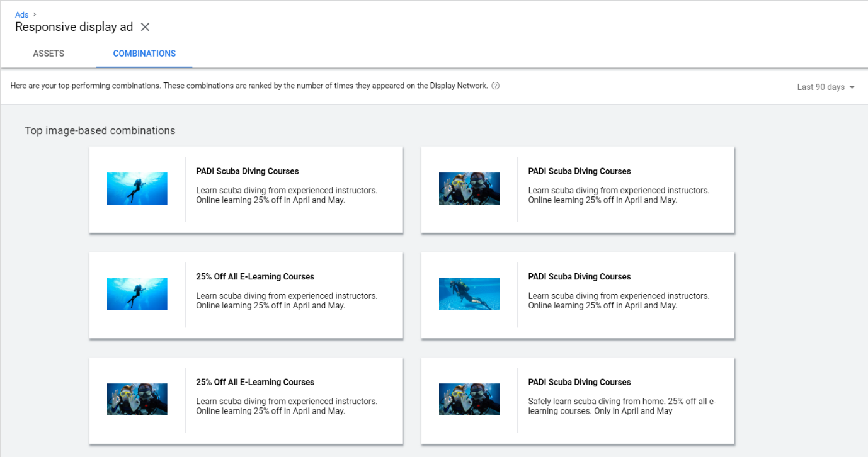Screen dimensions: 868x457
Task: Click pool diver thumbnail image
Action: [x=469, y=294]
